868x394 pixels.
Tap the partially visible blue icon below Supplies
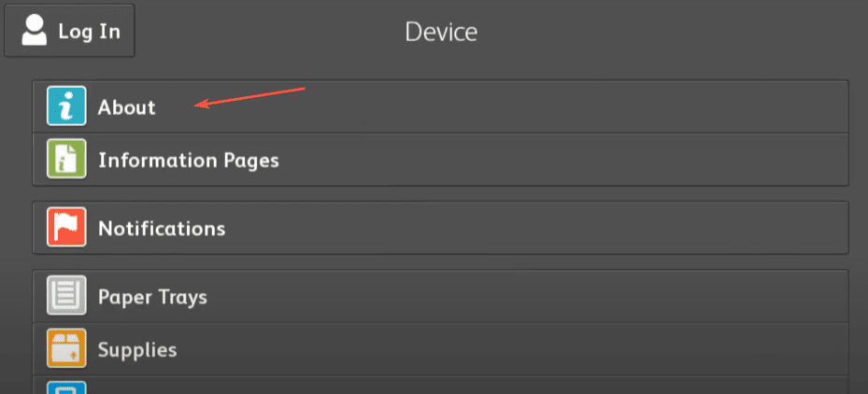click(x=66, y=387)
